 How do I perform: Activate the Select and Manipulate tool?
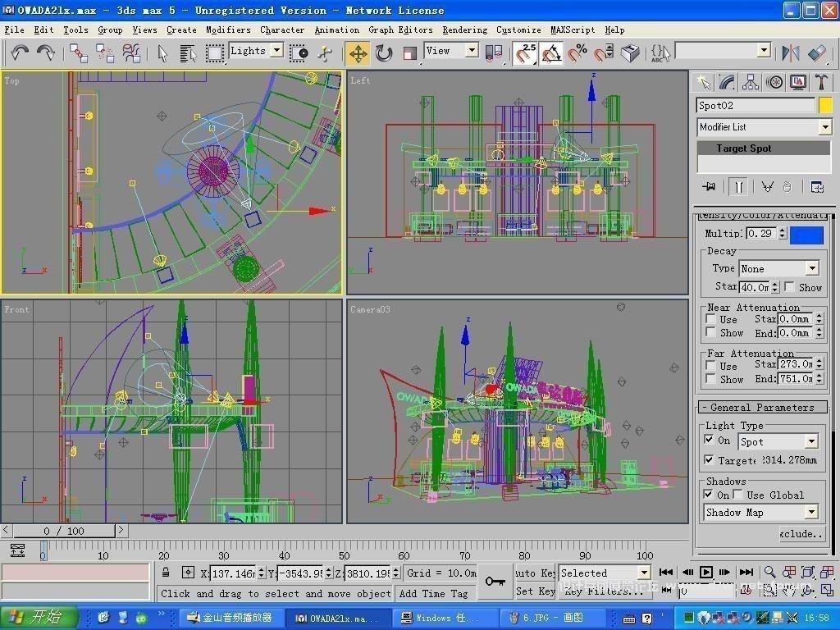[x=325, y=53]
